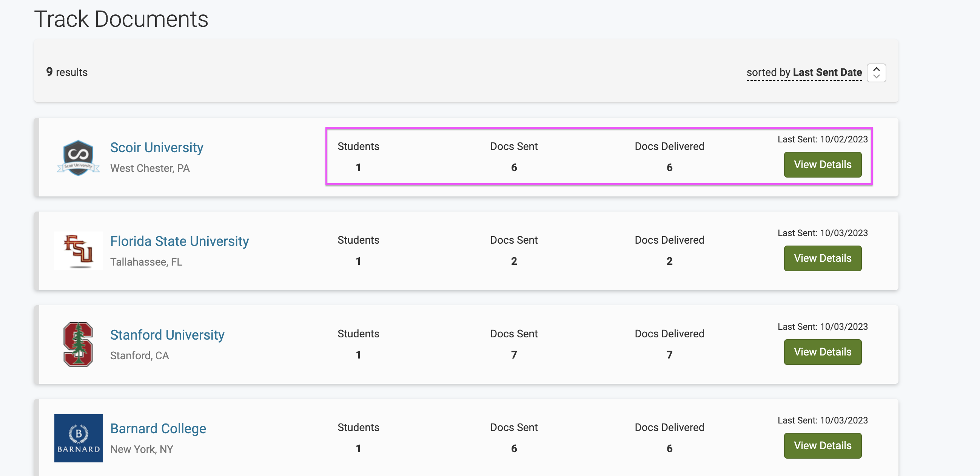Click Docs Sent label on Barnard College row
Screen dimensions: 980x476
(514, 427)
